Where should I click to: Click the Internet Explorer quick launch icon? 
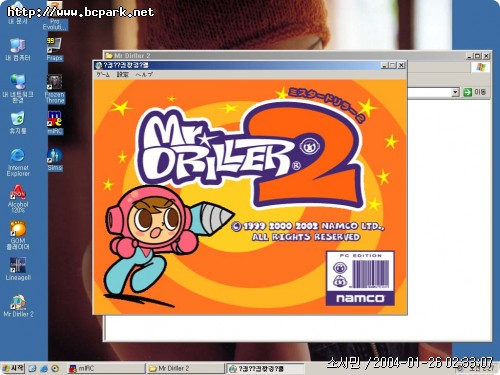[44, 369]
